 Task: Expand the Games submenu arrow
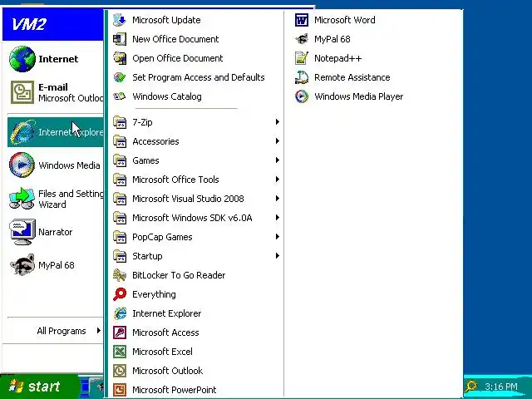(x=277, y=160)
